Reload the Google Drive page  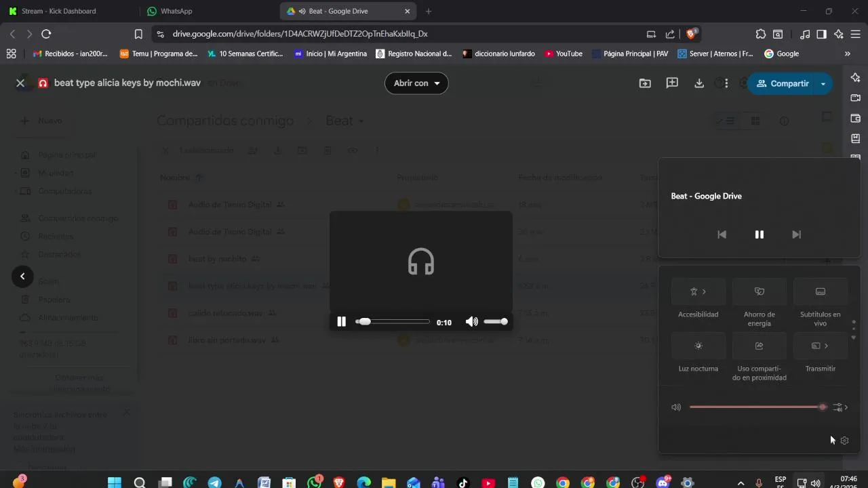click(x=46, y=34)
